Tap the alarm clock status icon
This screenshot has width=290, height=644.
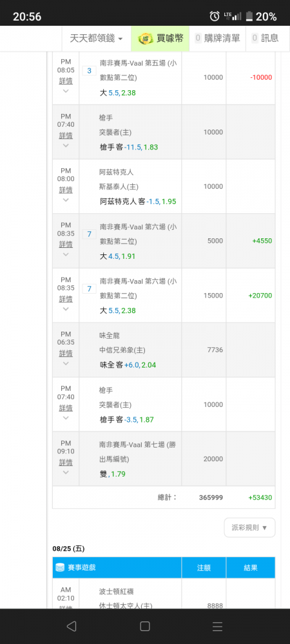coord(215,16)
